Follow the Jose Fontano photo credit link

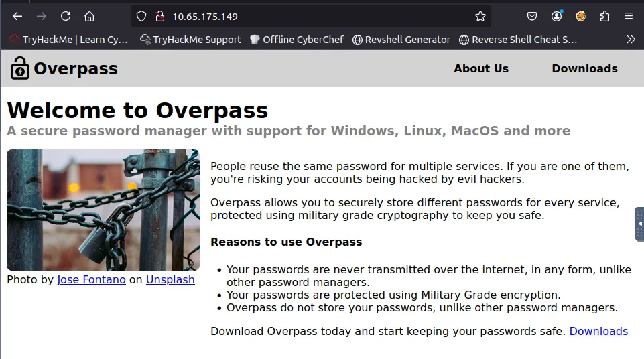91,279
